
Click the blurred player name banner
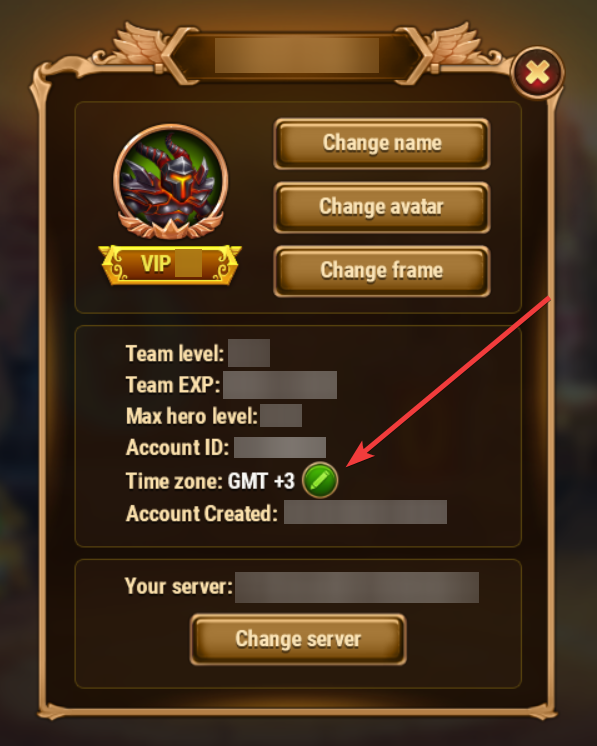(297, 56)
